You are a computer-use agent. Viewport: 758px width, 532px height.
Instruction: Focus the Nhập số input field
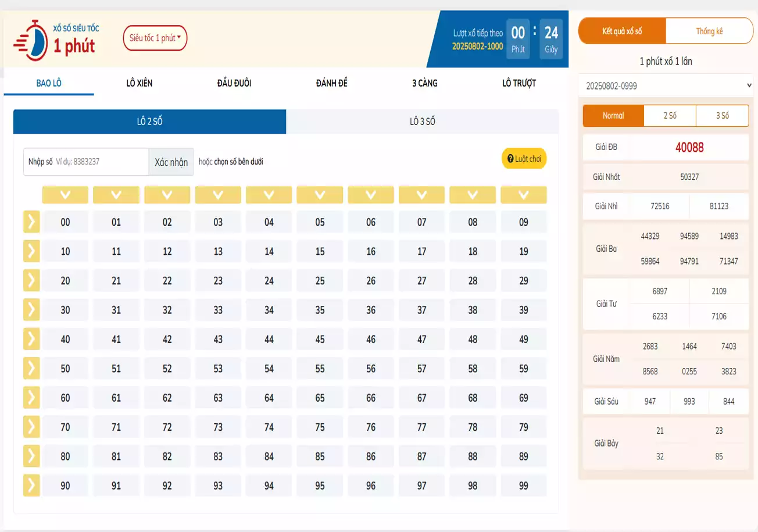point(86,162)
